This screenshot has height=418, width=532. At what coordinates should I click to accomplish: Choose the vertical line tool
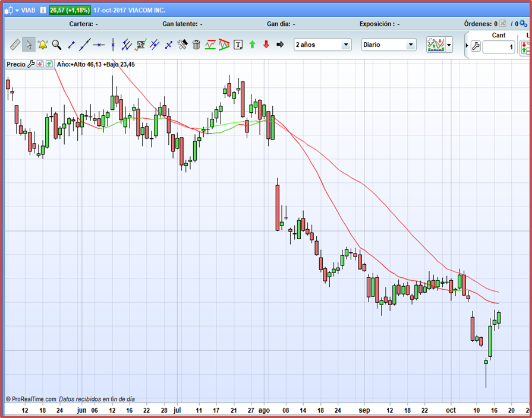pos(113,45)
